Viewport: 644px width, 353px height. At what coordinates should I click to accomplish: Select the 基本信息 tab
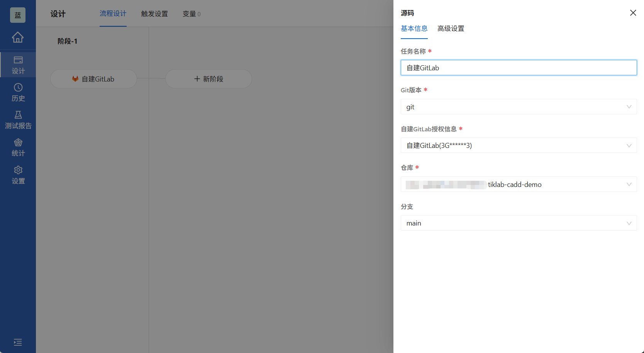click(414, 29)
